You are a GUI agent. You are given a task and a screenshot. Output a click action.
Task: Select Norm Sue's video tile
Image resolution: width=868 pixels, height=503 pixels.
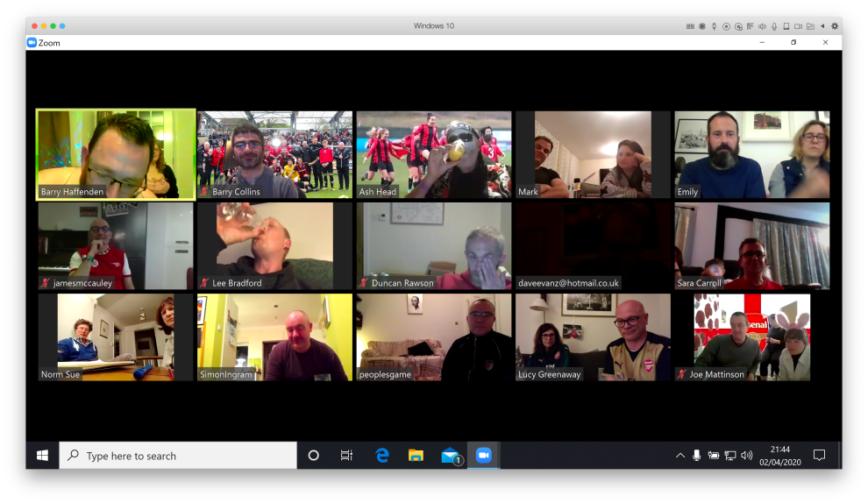(116, 337)
